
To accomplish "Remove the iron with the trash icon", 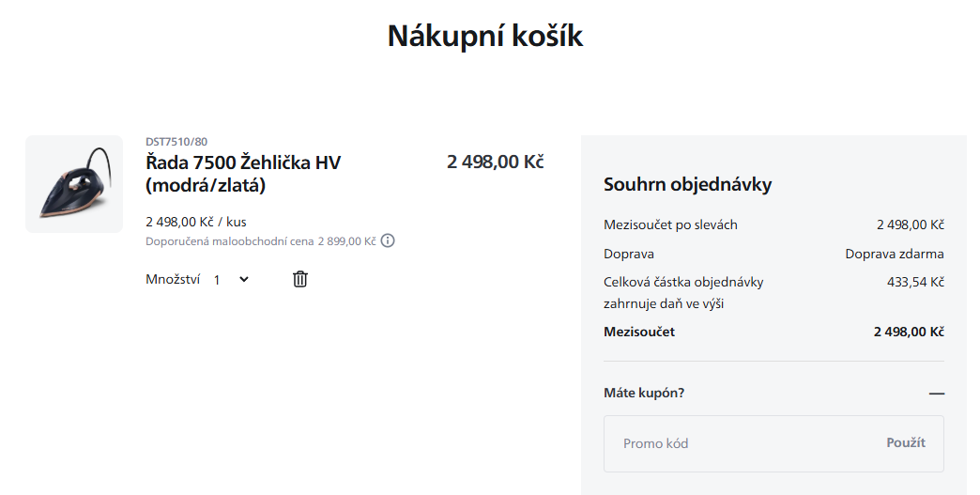I will tap(300, 279).
